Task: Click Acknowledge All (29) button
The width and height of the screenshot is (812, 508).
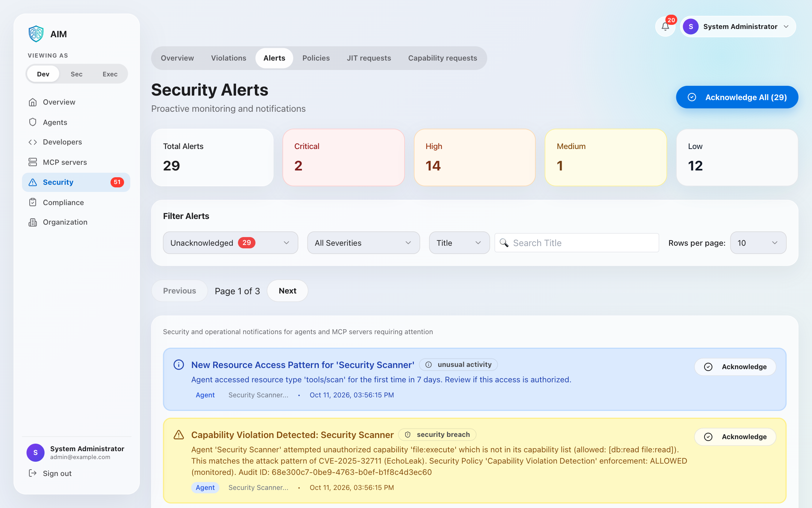Action: [x=737, y=97]
